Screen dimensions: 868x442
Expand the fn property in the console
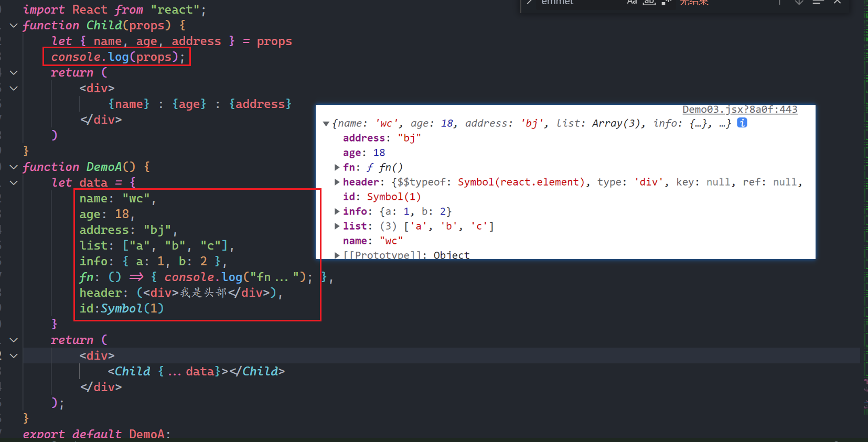[x=337, y=167]
